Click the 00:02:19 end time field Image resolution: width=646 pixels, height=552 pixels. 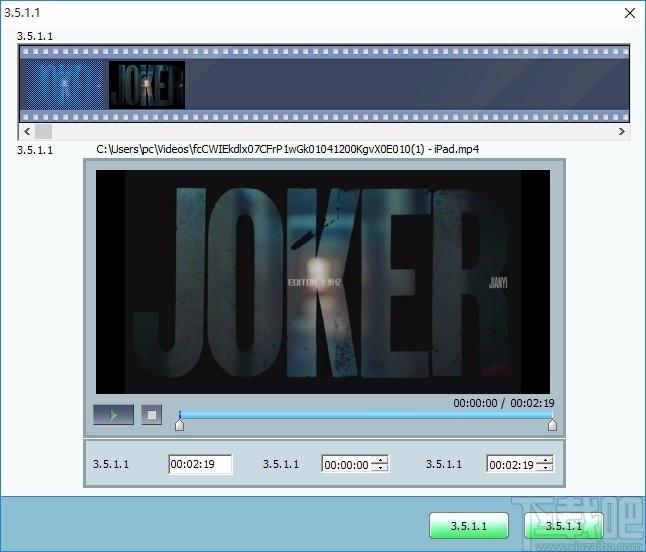click(511, 464)
